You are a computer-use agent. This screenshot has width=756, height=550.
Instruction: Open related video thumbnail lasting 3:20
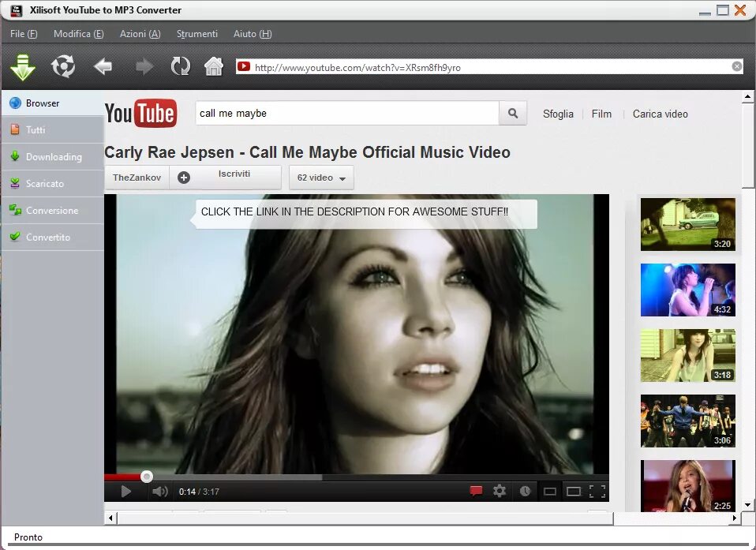pyautogui.click(x=688, y=224)
